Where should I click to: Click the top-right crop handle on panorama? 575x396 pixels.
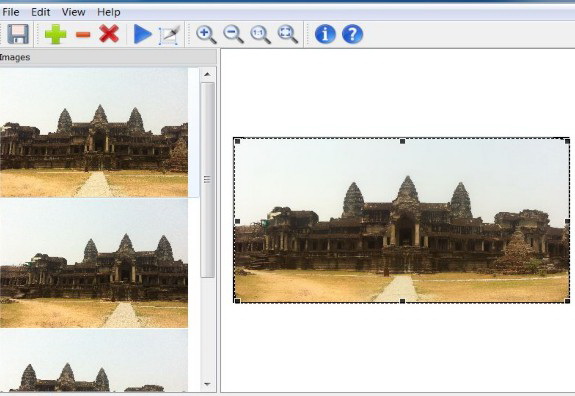pos(567,141)
